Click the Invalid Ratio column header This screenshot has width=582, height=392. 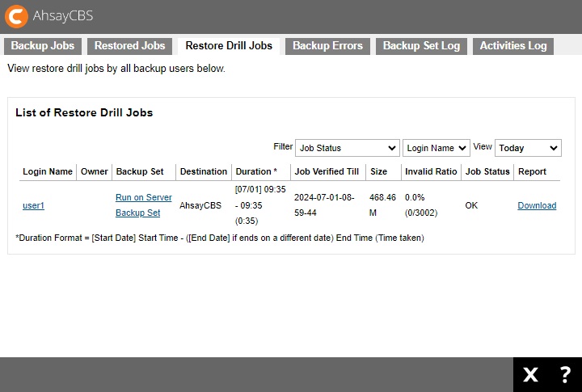tap(431, 171)
